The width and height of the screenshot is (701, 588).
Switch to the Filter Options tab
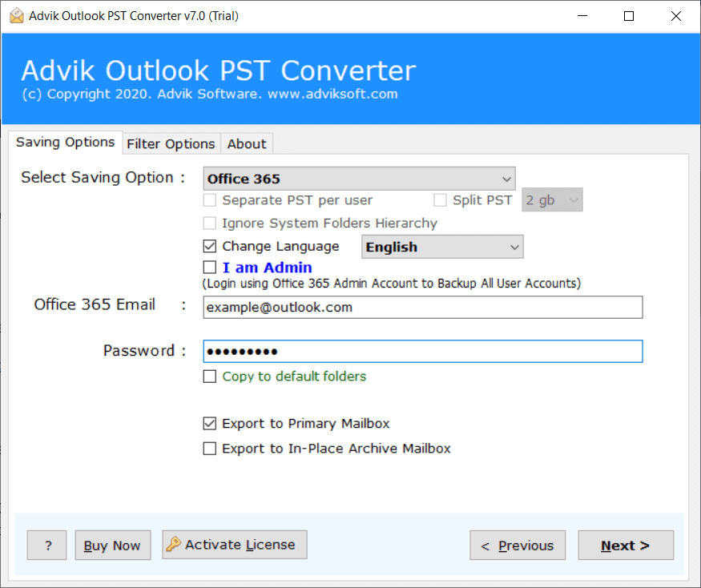click(171, 143)
